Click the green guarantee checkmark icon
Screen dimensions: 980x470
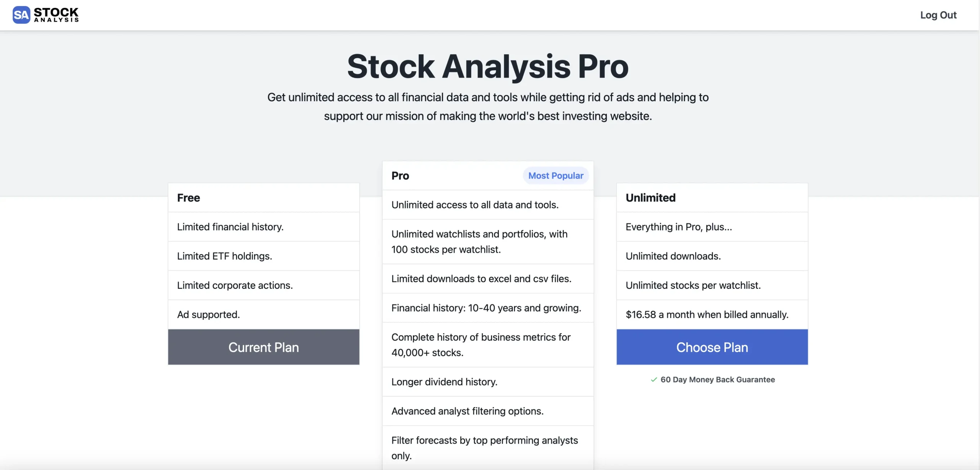pyautogui.click(x=654, y=380)
